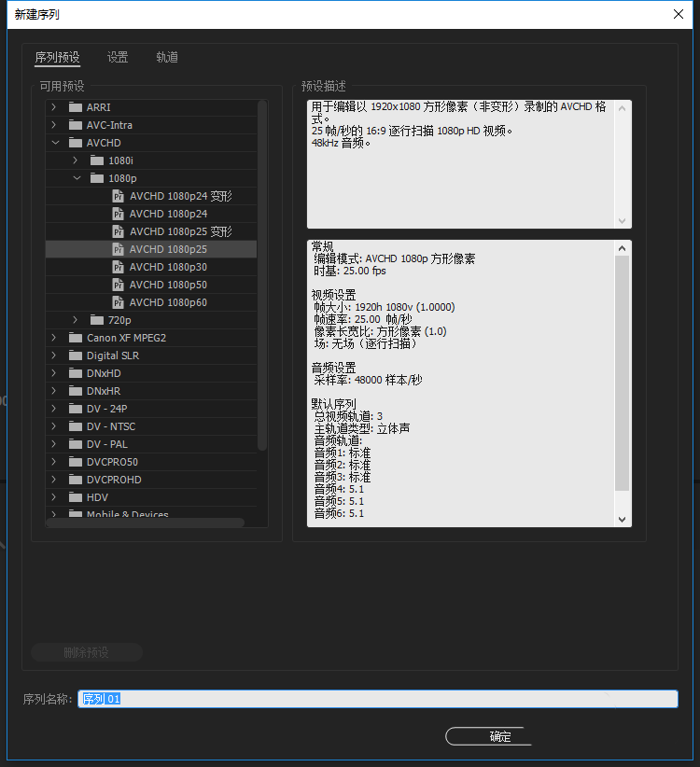700x767 pixels.
Task: Expand the 720p subfolder
Action: [76, 320]
